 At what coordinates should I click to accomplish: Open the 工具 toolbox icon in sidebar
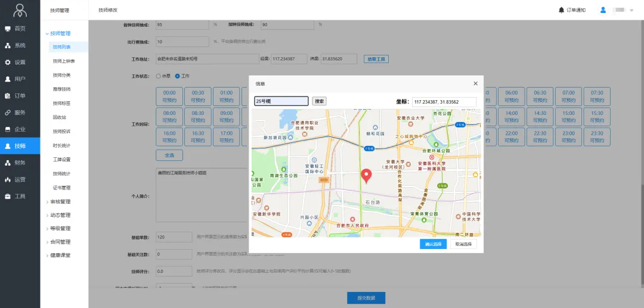pos(8,196)
